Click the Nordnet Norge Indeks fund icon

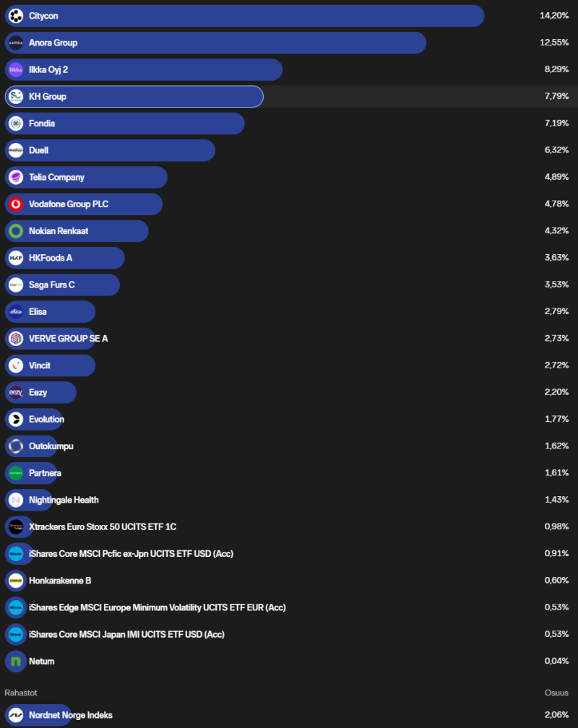click(x=16, y=715)
